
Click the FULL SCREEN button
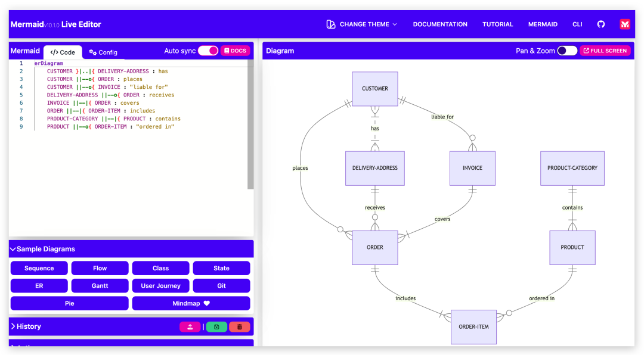point(605,51)
